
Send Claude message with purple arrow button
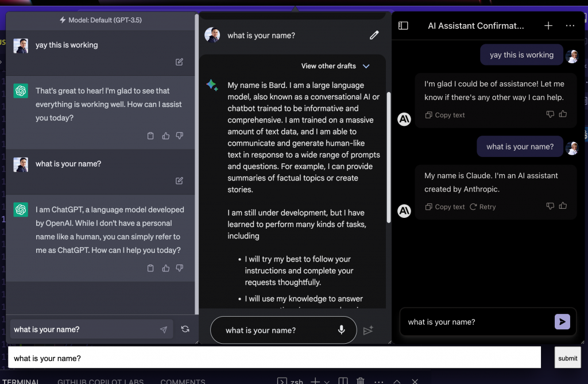[562, 322]
